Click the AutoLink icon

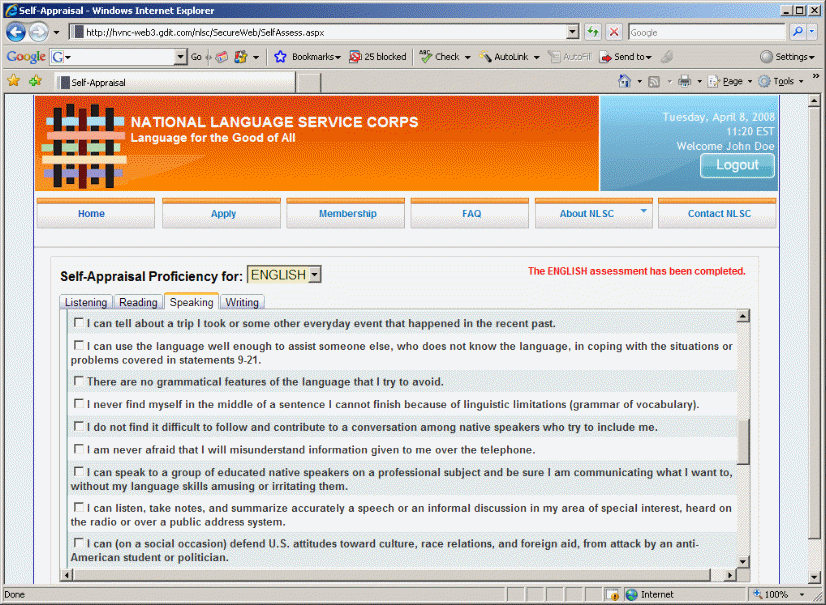(x=485, y=56)
